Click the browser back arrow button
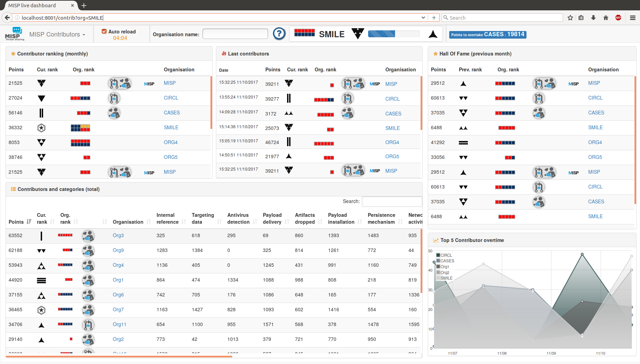Image resolution: width=640 pixels, height=364 pixels. tap(7, 18)
